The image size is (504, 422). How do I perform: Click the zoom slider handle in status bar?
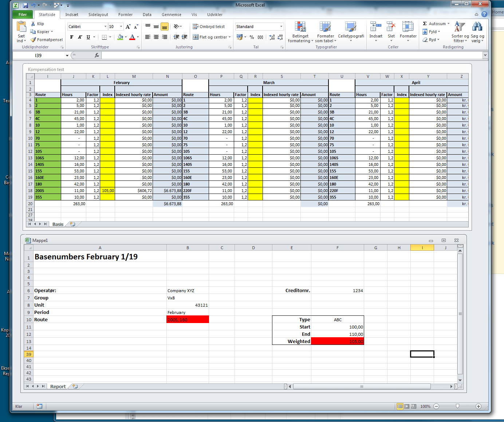coord(457,406)
